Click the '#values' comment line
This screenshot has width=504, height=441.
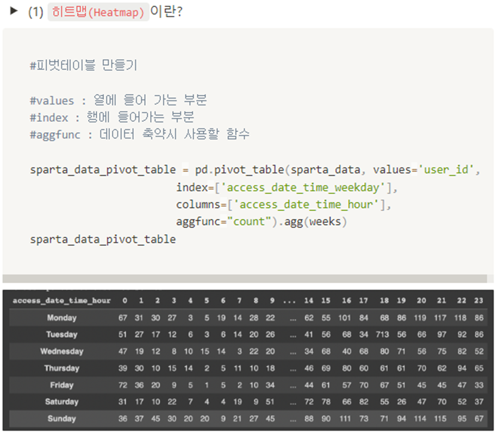119,100
